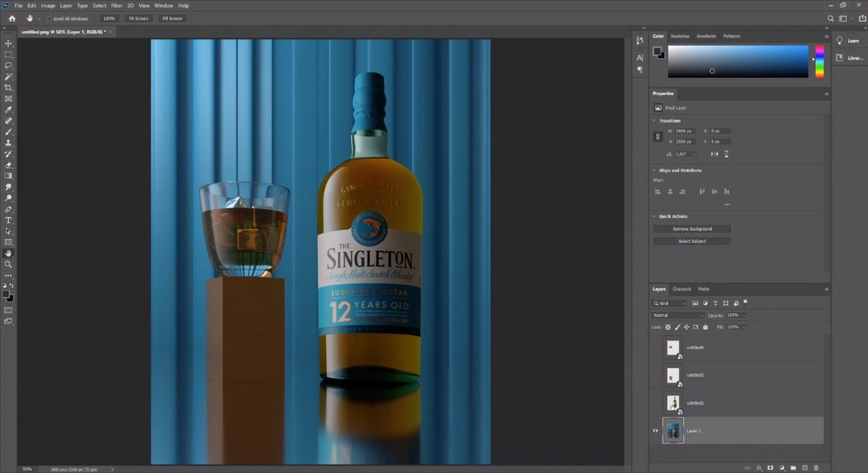Toggle Lock all padlock icon

[x=705, y=327]
